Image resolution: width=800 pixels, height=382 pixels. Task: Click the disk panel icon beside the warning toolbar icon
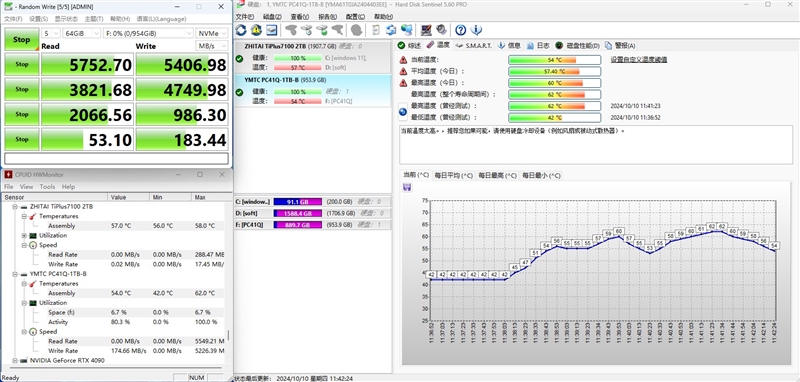click(x=271, y=30)
